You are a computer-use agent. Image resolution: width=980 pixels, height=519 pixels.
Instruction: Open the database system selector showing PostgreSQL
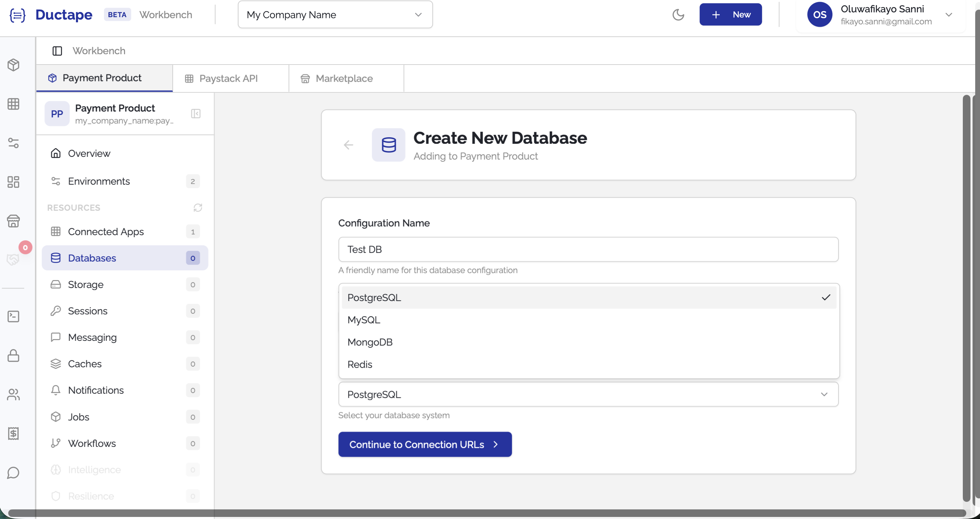[x=588, y=394]
